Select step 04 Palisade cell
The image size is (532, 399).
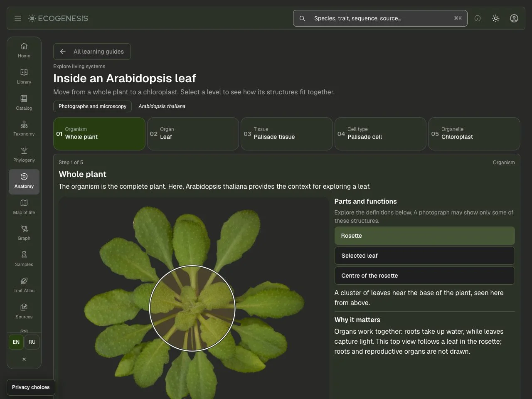[x=380, y=134]
